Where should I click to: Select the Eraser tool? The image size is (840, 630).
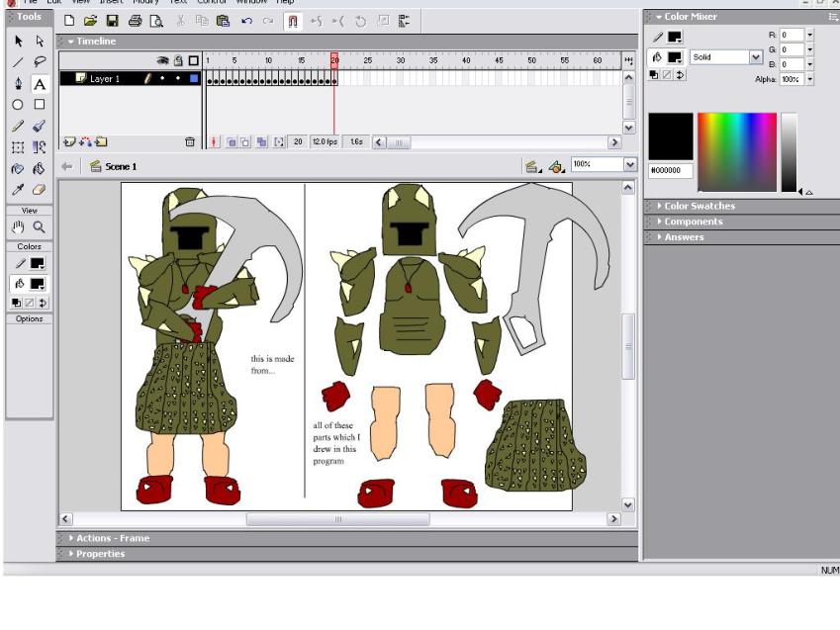(x=40, y=189)
